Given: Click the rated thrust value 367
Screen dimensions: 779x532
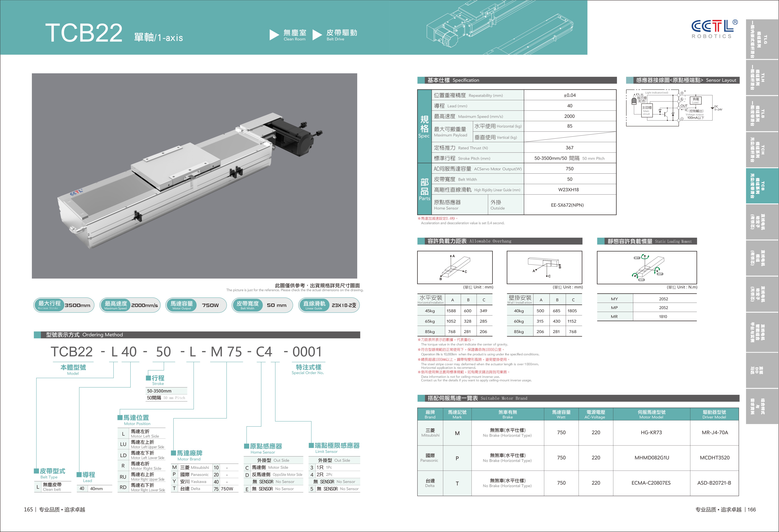Looking at the screenshot, I should [x=569, y=148].
